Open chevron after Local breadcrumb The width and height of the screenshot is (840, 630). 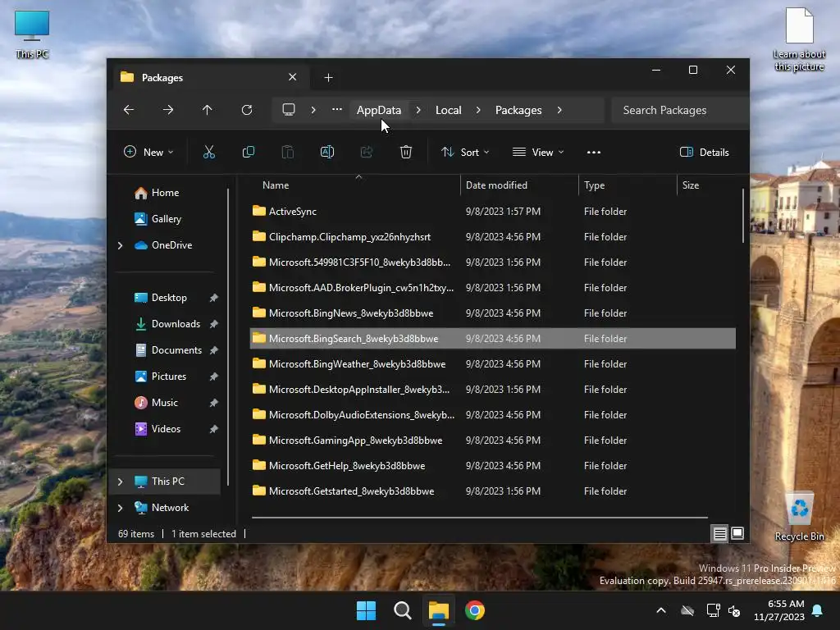pos(478,110)
